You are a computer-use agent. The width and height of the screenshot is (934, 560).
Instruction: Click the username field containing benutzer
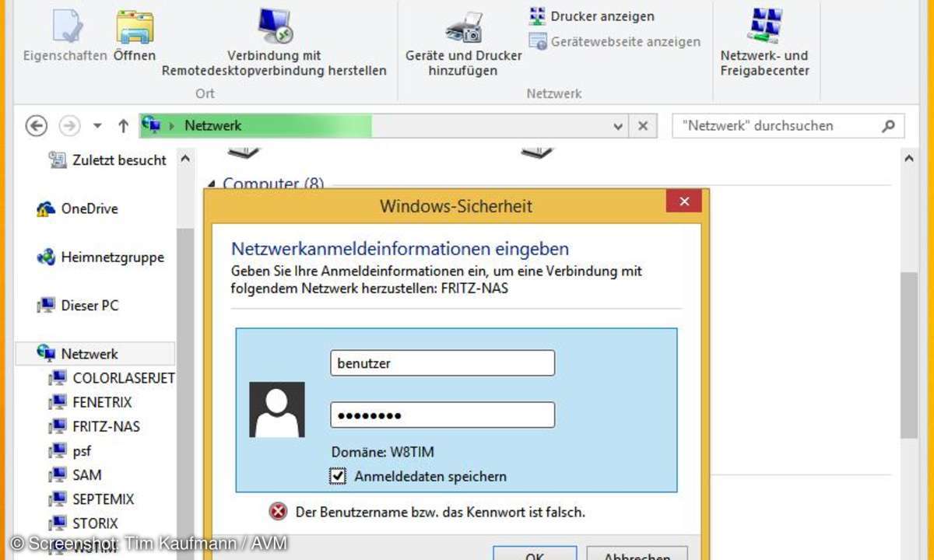coord(442,363)
